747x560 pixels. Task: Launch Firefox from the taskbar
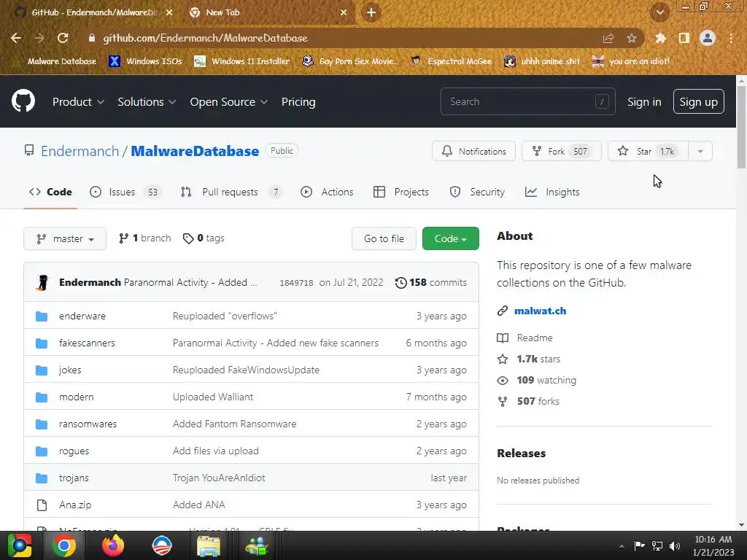(x=113, y=545)
